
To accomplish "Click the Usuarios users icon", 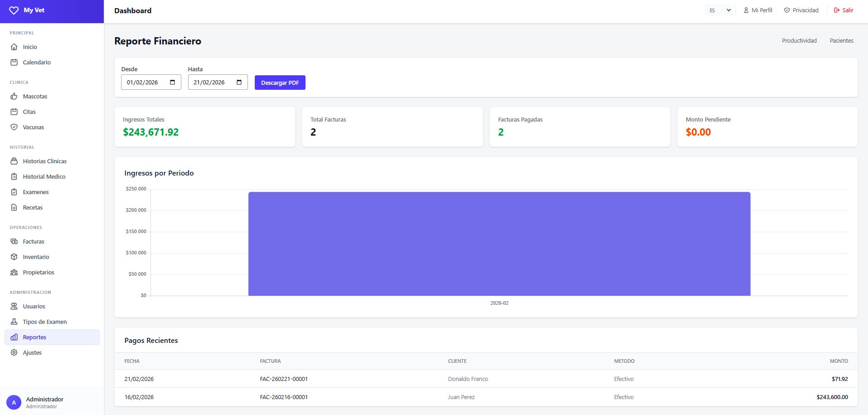I will [14, 306].
